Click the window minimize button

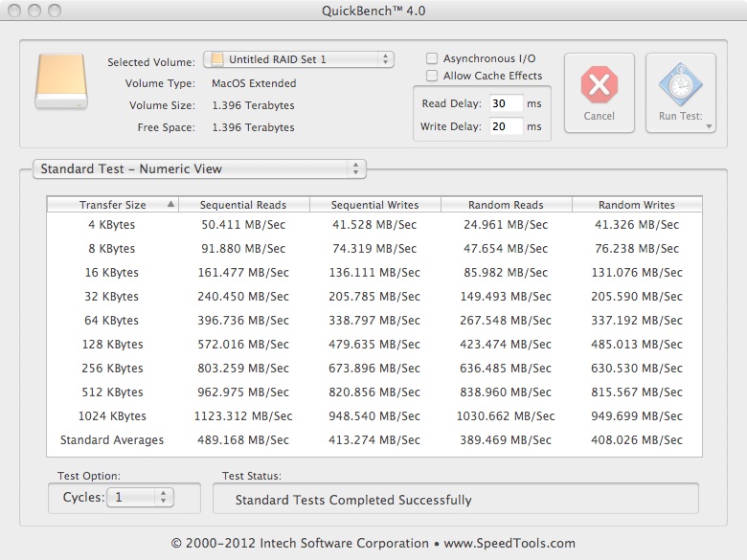coord(34,10)
